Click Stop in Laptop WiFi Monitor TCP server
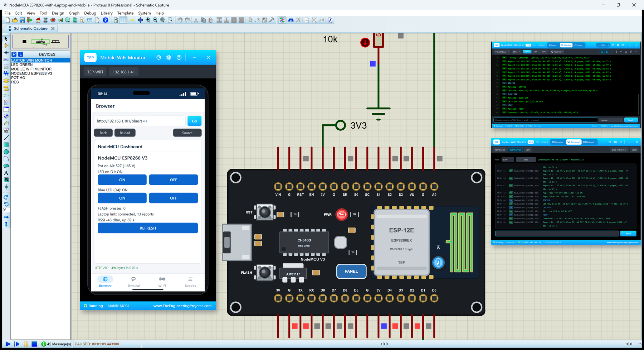Screen dimensions: 644x350 tap(526, 159)
